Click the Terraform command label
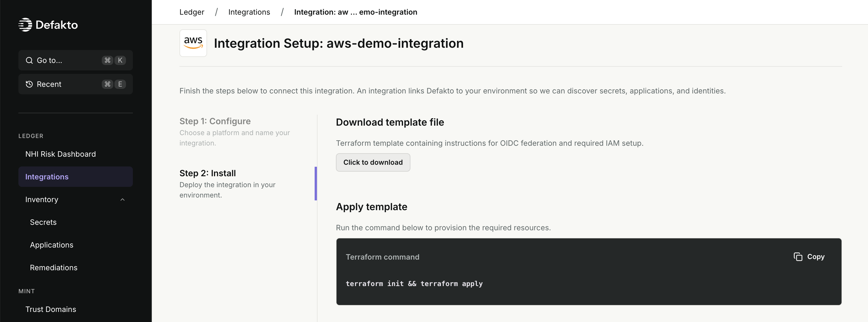Screen dimensions: 868x322 tap(383, 257)
